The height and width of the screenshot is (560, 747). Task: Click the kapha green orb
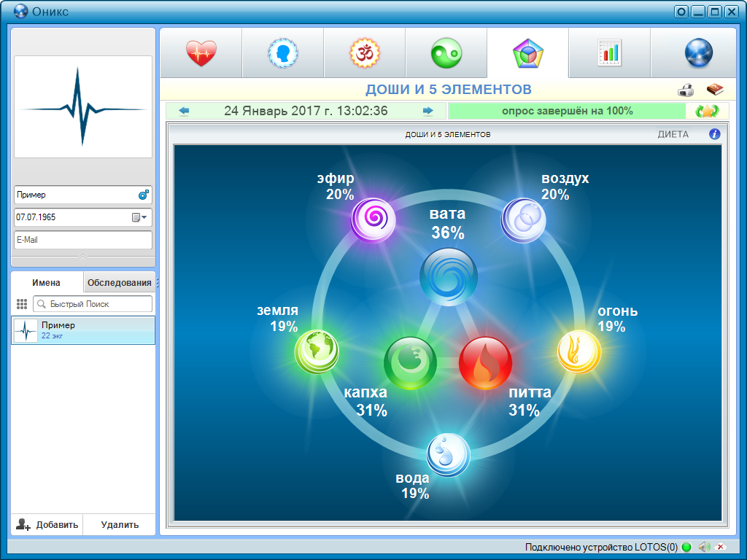pyautogui.click(x=410, y=363)
